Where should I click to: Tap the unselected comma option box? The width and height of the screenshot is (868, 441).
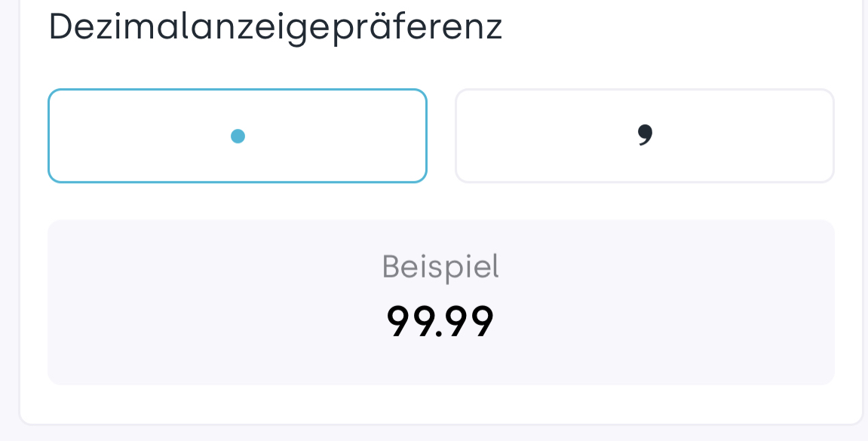click(644, 136)
